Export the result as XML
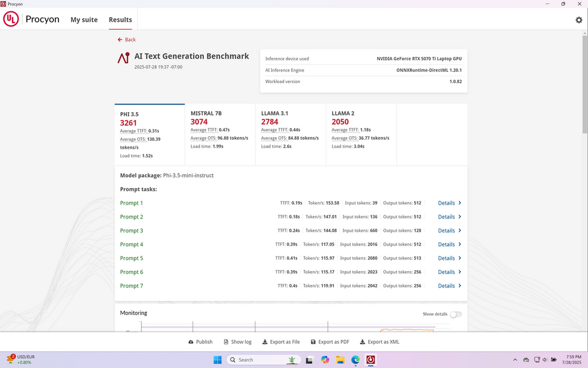 click(380, 342)
